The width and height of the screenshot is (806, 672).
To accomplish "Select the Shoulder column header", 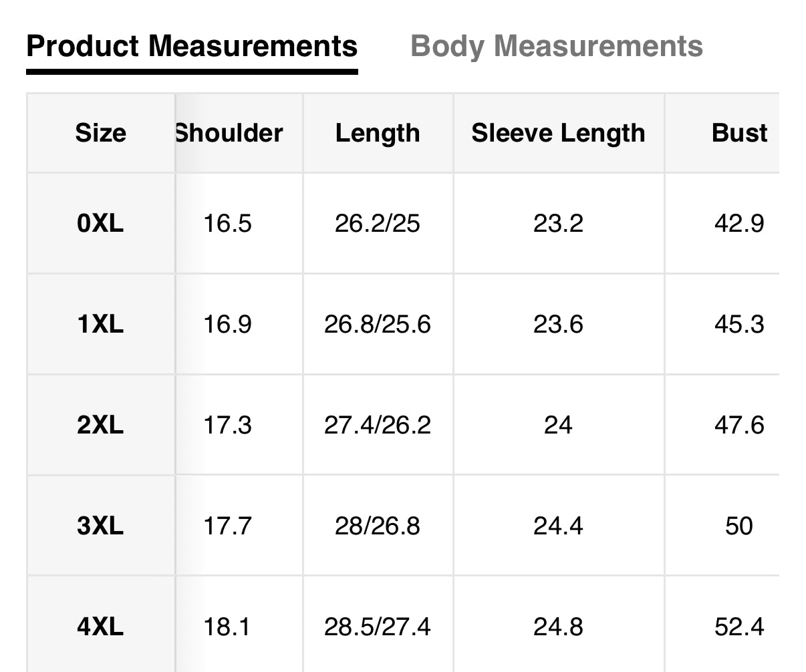I will click(229, 133).
